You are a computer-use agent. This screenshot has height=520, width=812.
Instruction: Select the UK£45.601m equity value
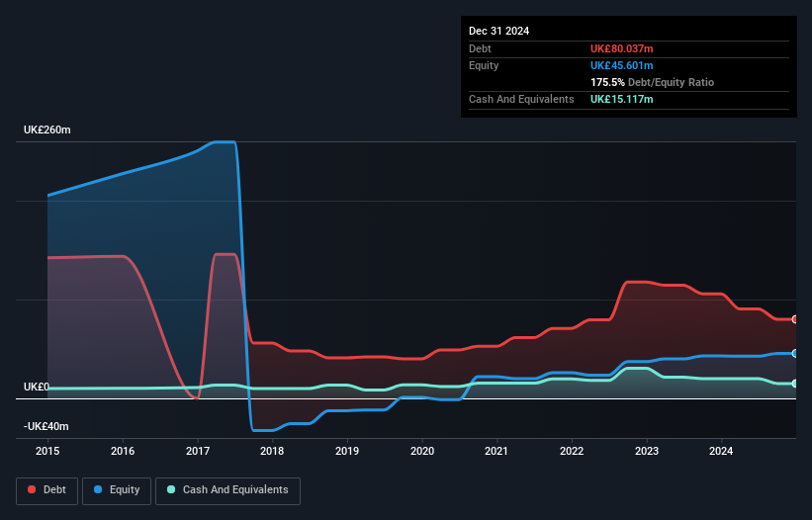pos(621,65)
